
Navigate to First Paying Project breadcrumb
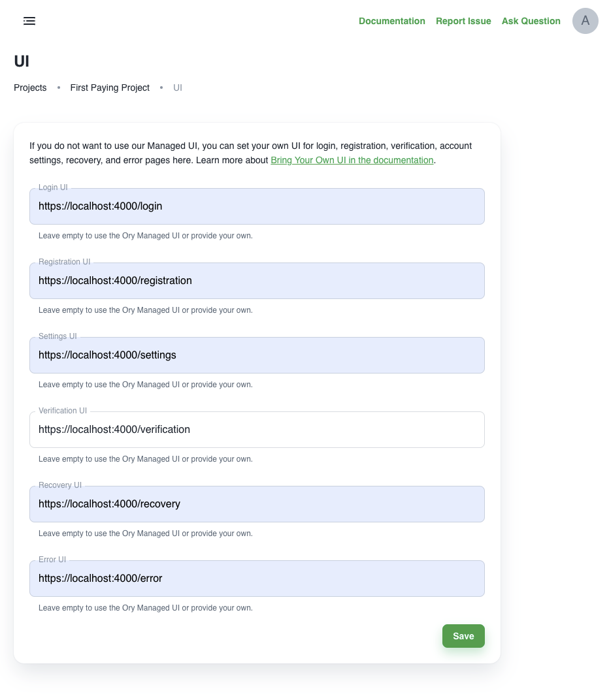110,87
